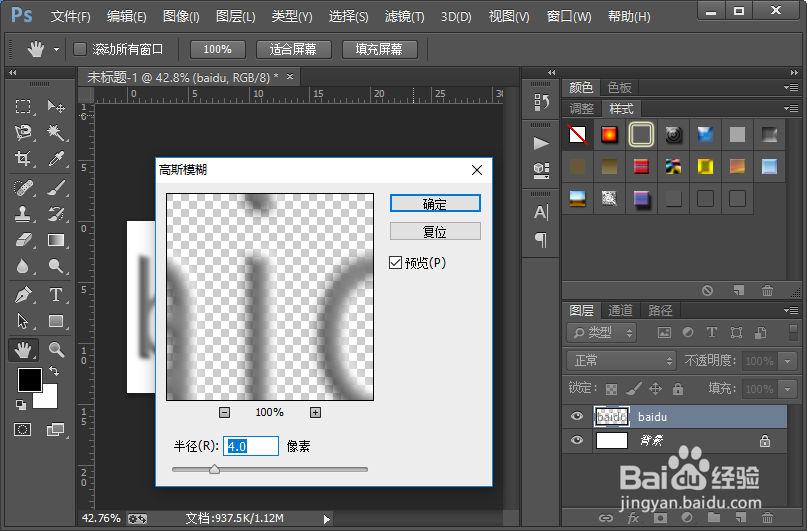Select the Pen tool
Viewport: 807px width, 531px height.
tap(23, 295)
